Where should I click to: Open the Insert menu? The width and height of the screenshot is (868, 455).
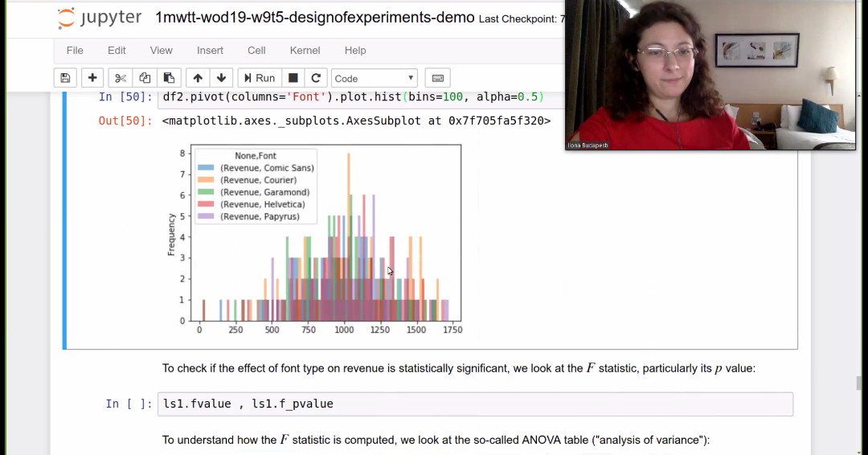[x=210, y=51]
